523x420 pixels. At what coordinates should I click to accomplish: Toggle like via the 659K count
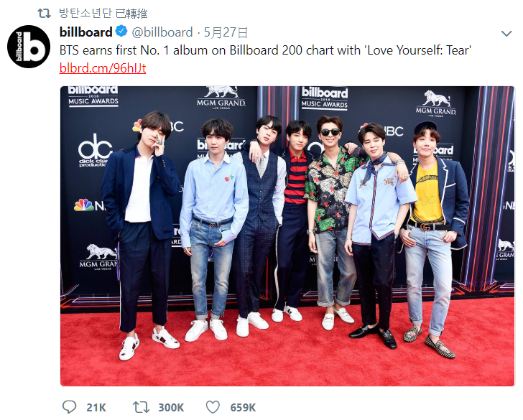pos(244,407)
